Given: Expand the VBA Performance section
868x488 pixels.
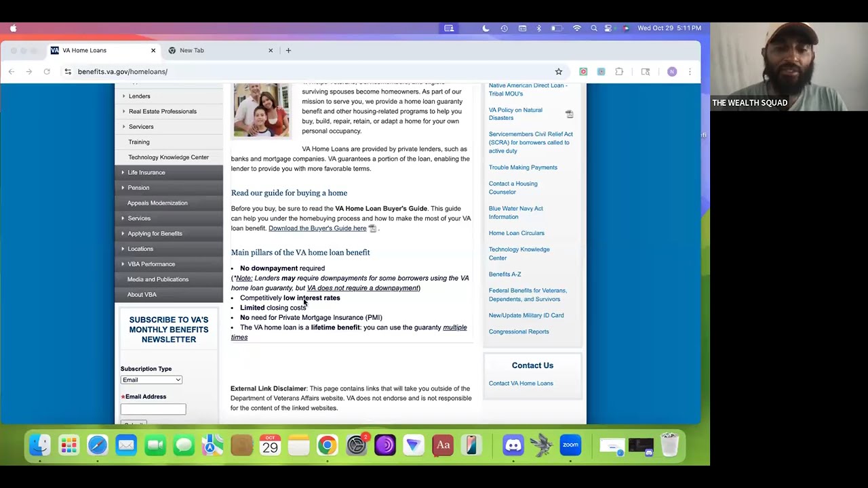Looking at the screenshot, I should click(x=123, y=264).
